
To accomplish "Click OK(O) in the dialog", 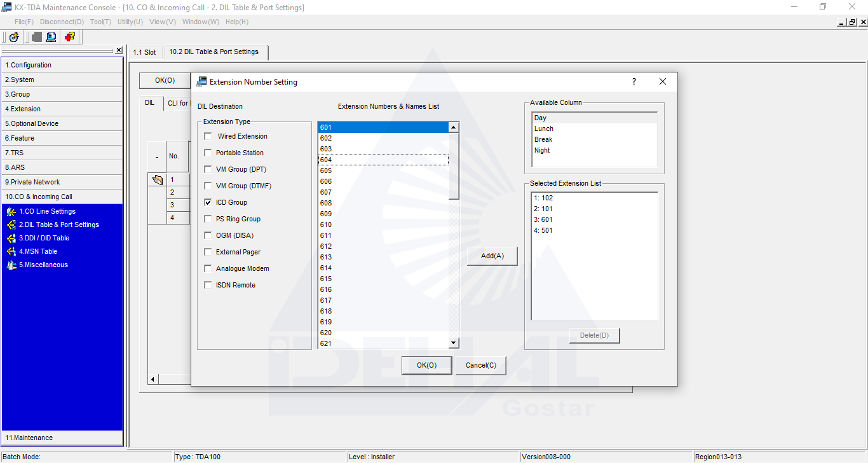I will [426, 365].
